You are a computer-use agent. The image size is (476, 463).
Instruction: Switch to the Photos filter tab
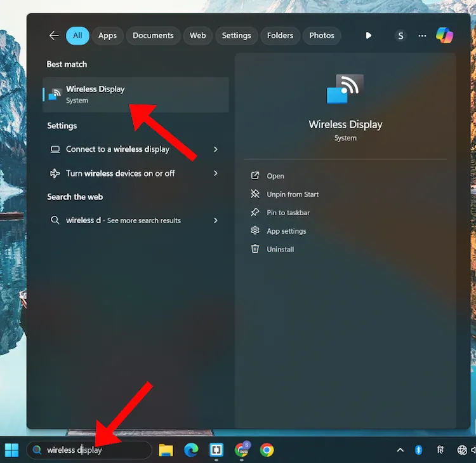tap(322, 36)
